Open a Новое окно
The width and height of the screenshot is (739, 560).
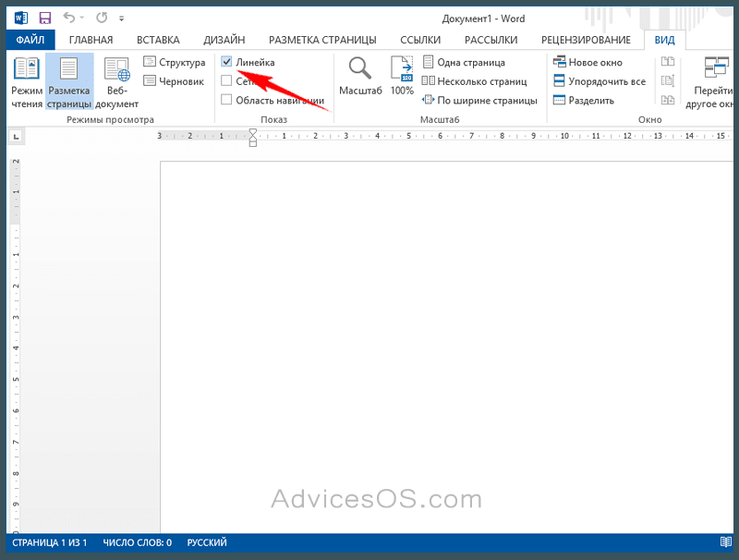588,62
